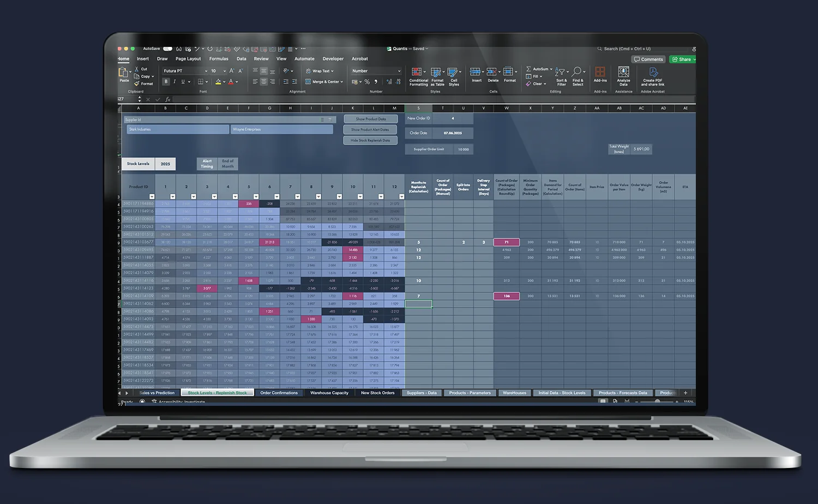The image size is (818, 504).
Task: Click the Analyze Data icon
Action: (623, 72)
